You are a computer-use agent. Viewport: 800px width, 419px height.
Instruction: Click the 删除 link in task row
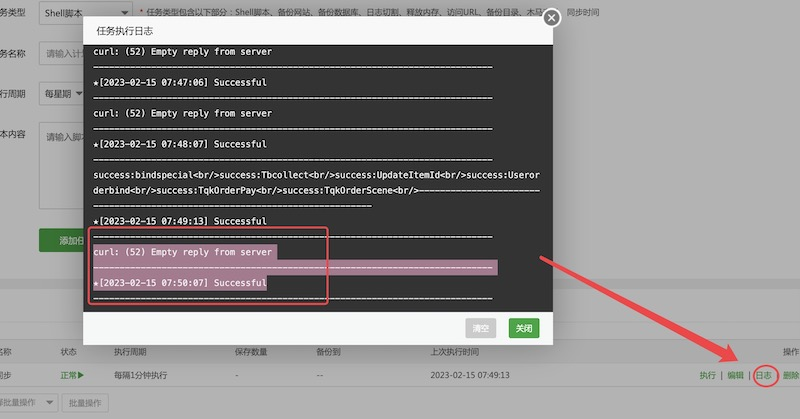(791, 375)
